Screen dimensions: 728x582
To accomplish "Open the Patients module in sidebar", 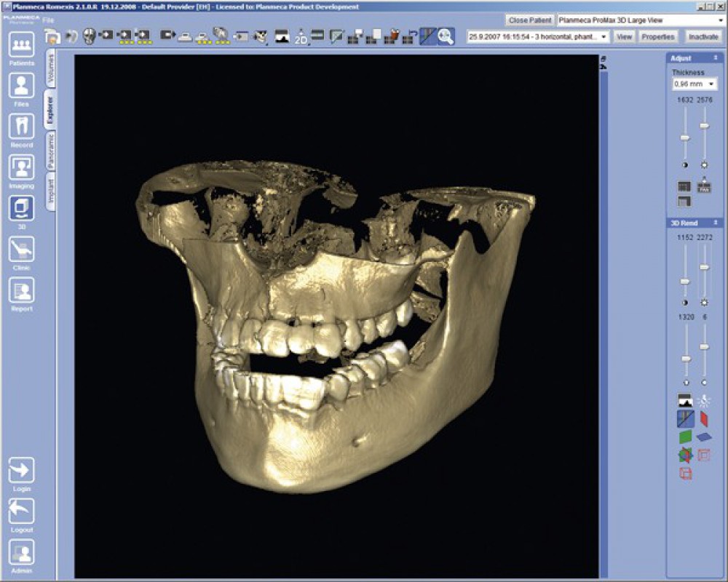I will click(22, 46).
